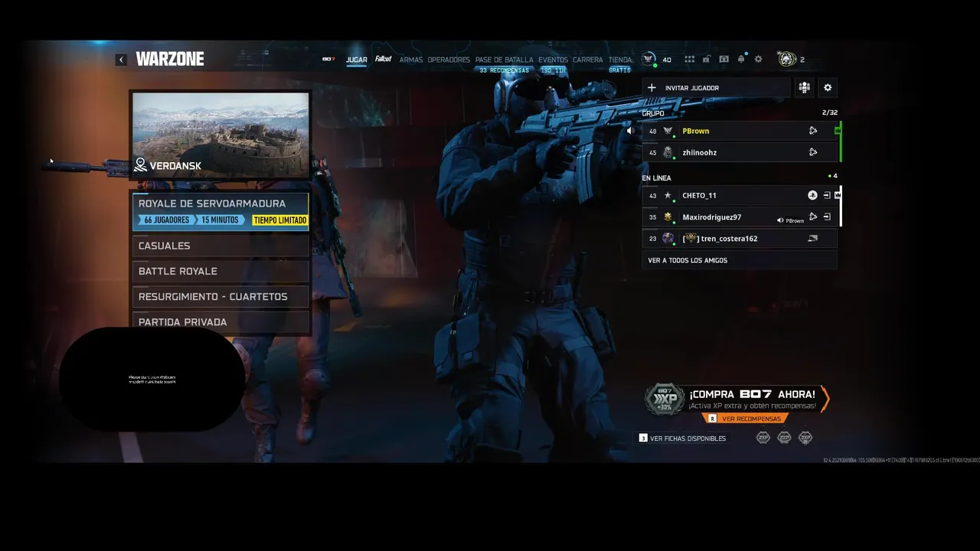This screenshot has width=980, height=551.
Task: Select PBrown in the group list
Action: tap(739, 131)
